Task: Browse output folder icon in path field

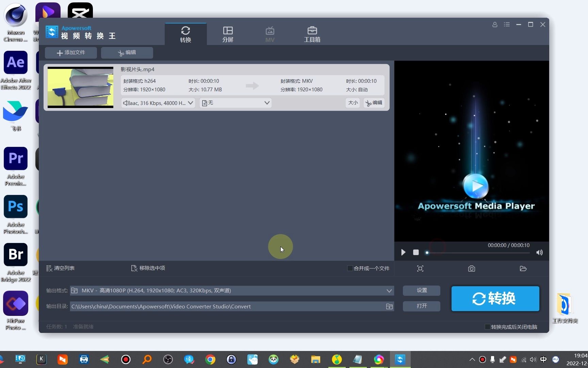Action: click(x=389, y=306)
